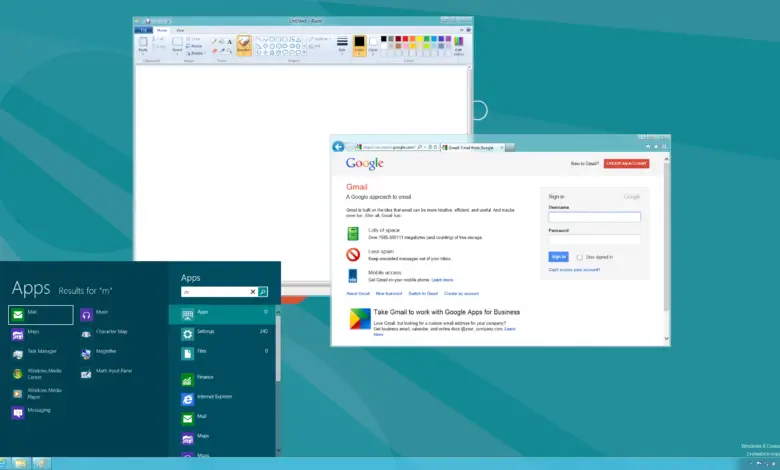Expand the Rotate dropdown in Paint
Image resolution: width=780 pixels, height=470 pixels.
[x=195, y=53]
